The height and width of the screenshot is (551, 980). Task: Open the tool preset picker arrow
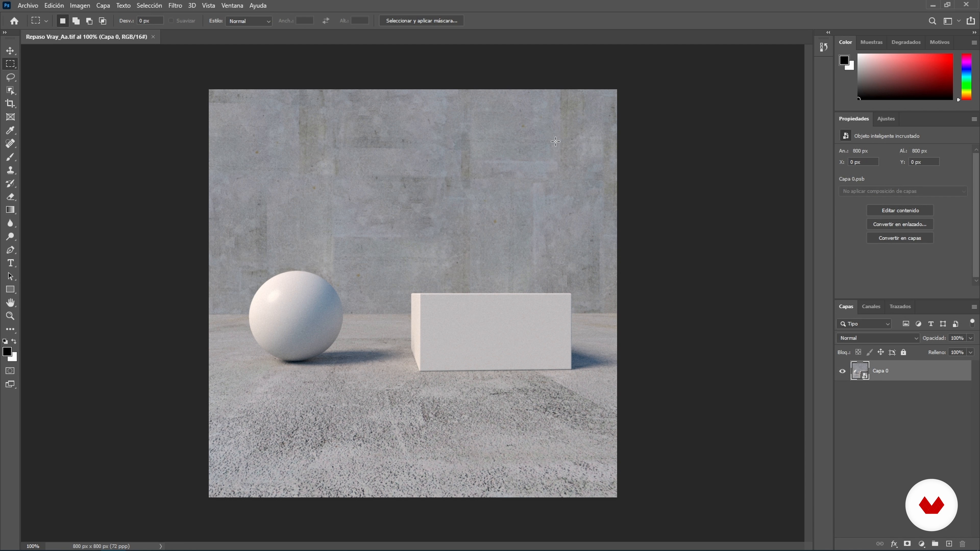click(46, 21)
